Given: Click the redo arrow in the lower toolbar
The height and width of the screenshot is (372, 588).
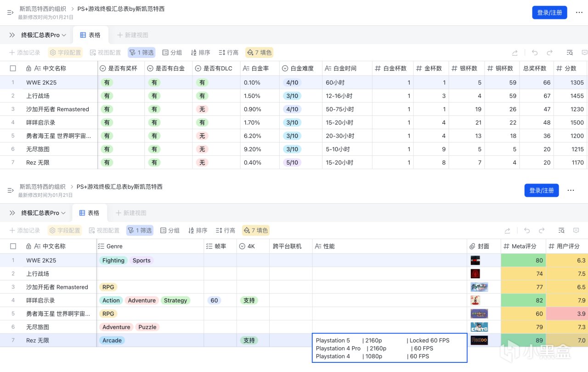Looking at the screenshot, I should 542,230.
